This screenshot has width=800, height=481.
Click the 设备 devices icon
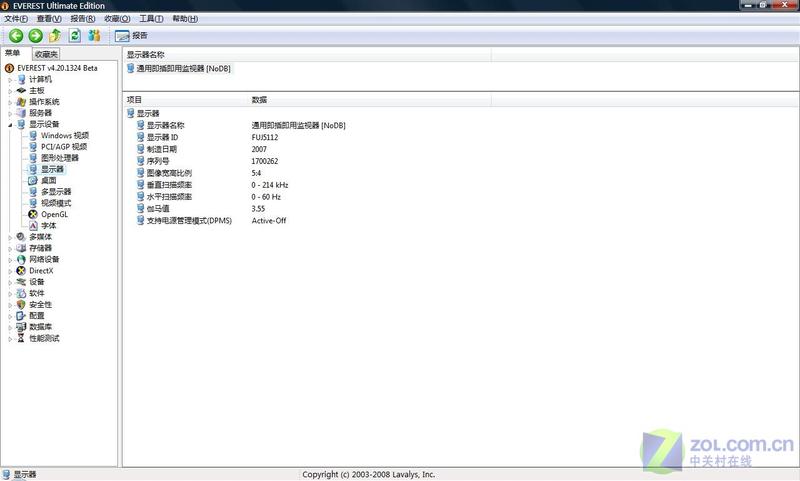coord(21,282)
